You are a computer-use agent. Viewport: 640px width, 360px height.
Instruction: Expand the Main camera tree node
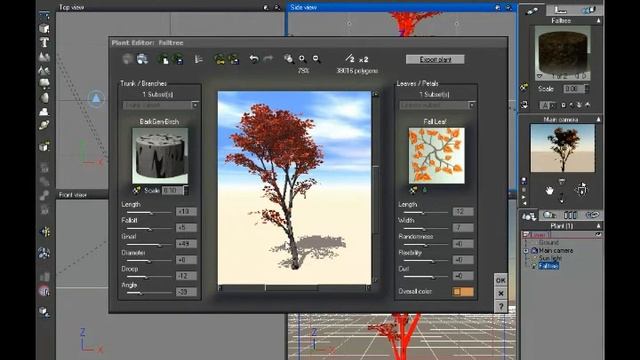click(x=527, y=251)
